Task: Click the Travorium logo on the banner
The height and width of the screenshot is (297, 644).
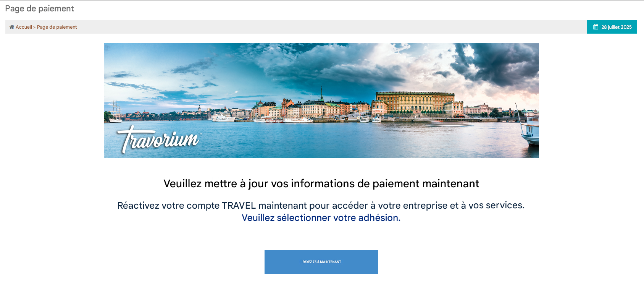Action: pos(158,140)
